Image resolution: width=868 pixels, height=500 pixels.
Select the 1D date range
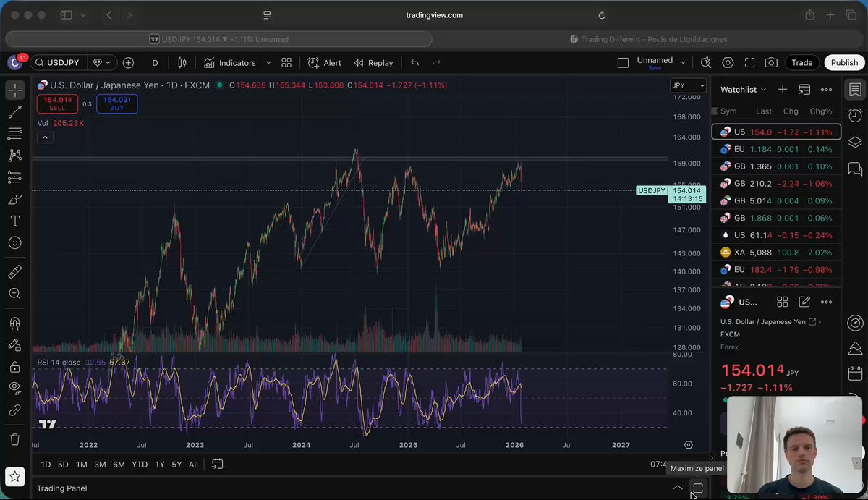[46, 465]
